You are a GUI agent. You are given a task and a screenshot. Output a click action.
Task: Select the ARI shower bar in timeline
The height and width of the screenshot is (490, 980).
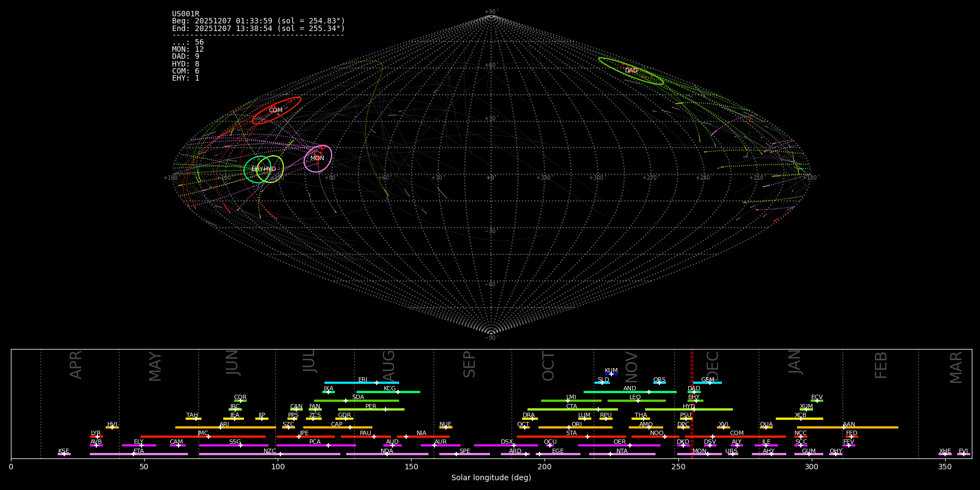(225, 427)
